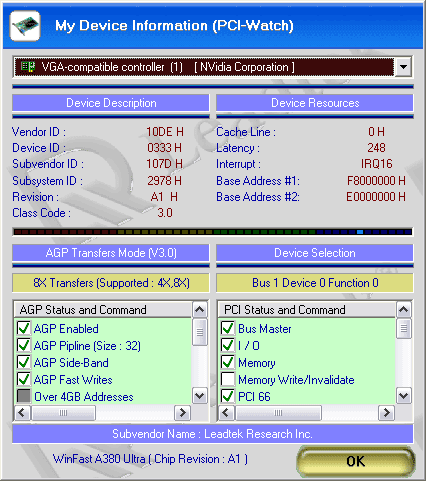Viewport: 426px width, 481px height.
Task: Click the AGP Status vertical scrollbar thumb
Action: pyautogui.click(x=200, y=332)
